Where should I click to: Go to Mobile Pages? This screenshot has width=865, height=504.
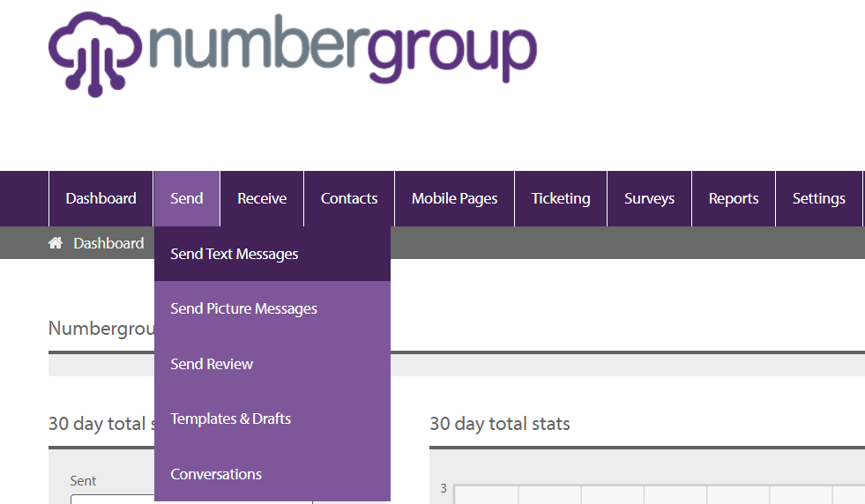click(x=455, y=198)
